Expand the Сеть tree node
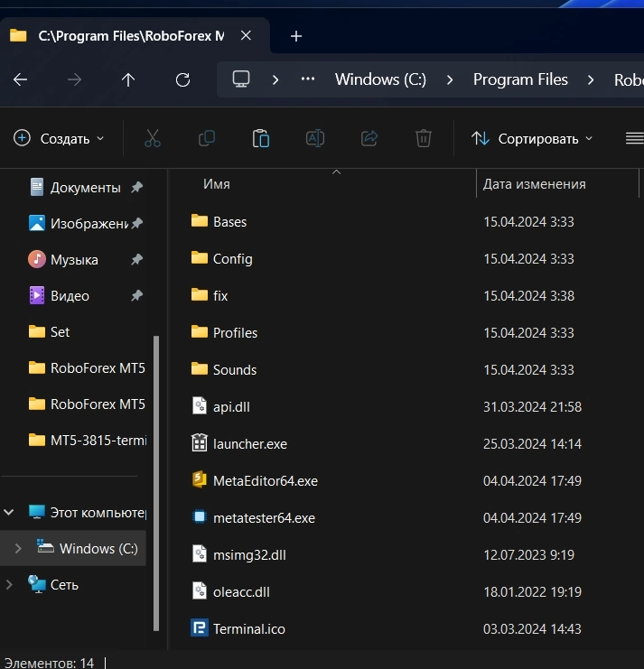 pyautogui.click(x=8, y=584)
